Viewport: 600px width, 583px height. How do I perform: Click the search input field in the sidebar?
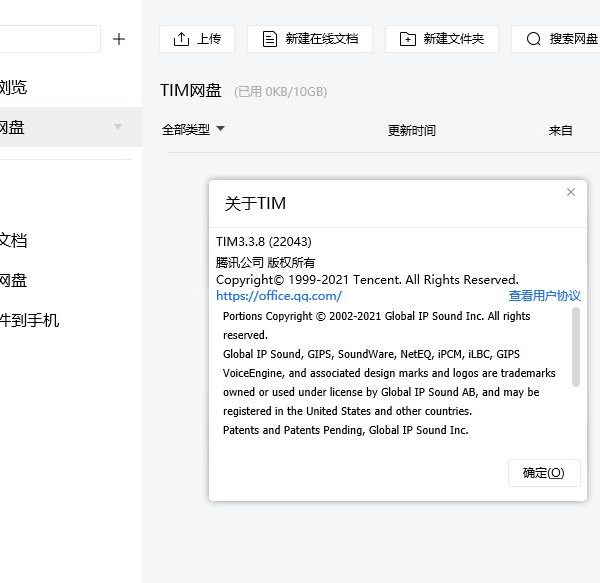[50, 39]
